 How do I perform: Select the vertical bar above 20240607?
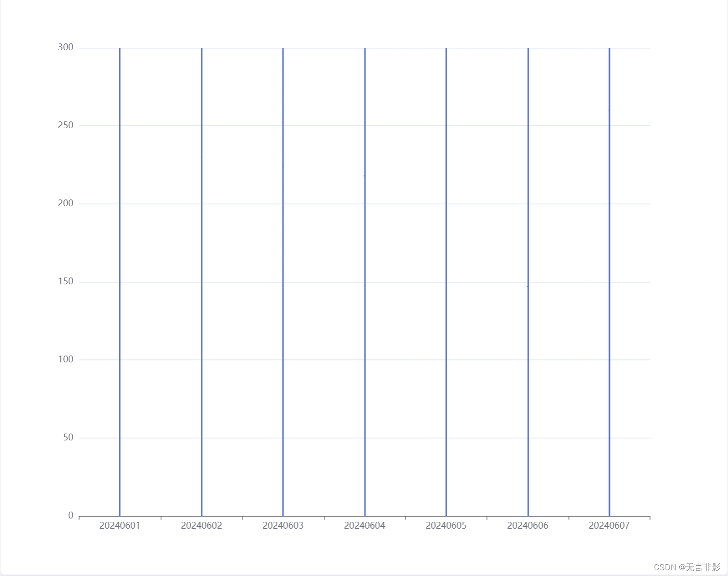(x=610, y=282)
